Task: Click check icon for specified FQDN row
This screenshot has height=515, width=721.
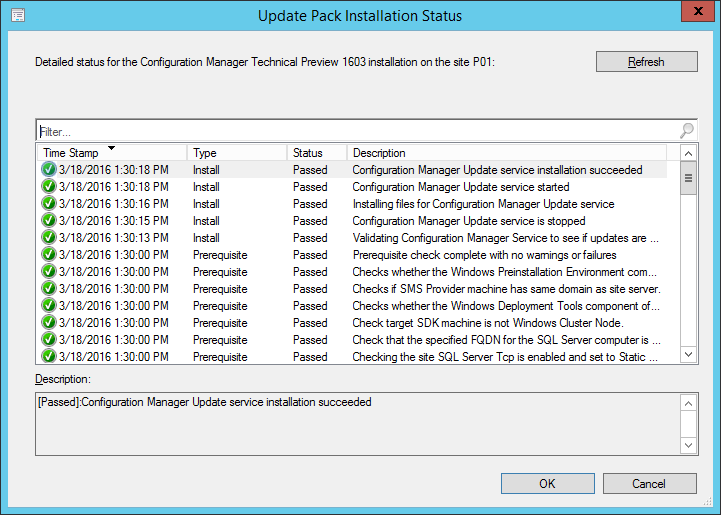Action: tap(49, 340)
